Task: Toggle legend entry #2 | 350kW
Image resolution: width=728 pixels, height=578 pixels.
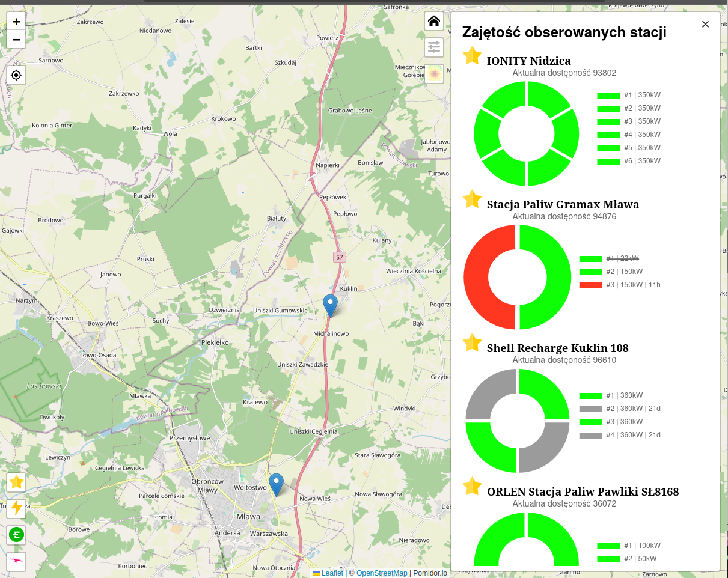Action: (x=629, y=108)
